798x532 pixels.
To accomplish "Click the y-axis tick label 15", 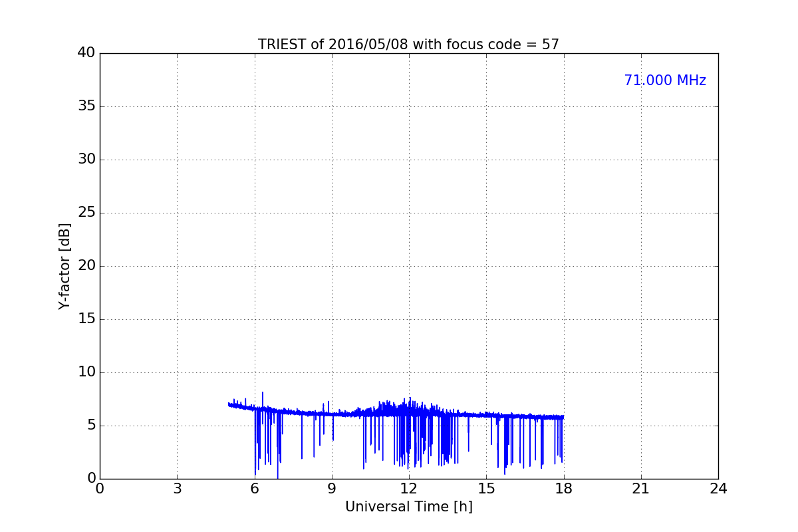I will pyautogui.click(x=86, y=319).
